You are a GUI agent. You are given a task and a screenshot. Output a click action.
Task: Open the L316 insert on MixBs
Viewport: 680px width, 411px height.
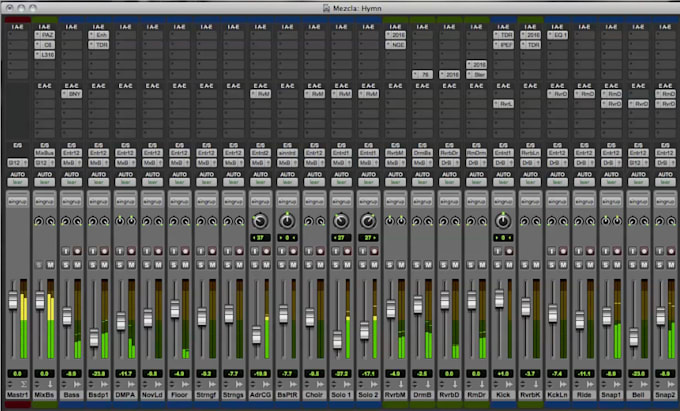[45, 55]
